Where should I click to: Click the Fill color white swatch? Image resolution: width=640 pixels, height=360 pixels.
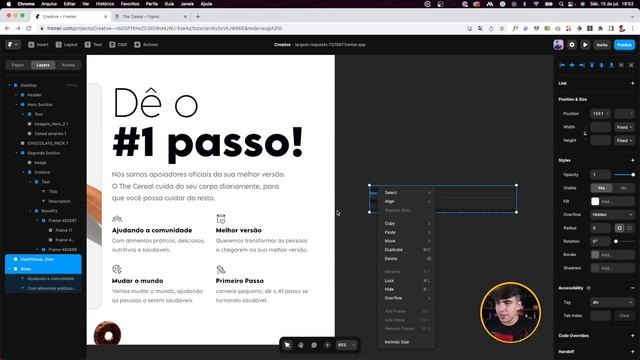pyautogui.click(x=595, y=201)
